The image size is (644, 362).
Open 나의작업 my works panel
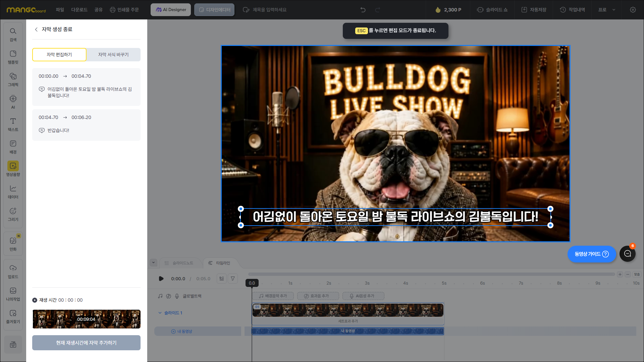pyautogui.click(x=13, y=294)
